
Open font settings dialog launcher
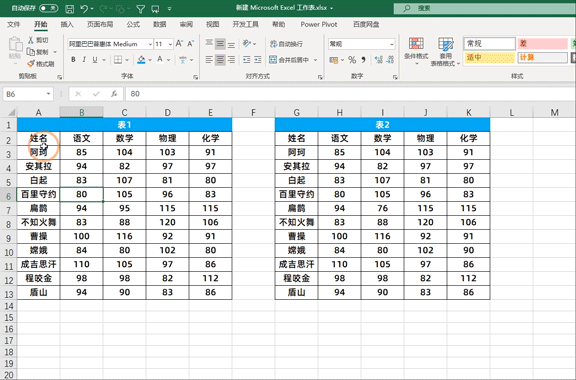(195, 77)
